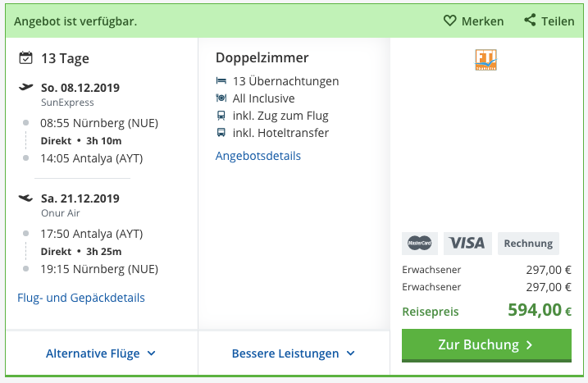588x383 pixels.
Task: Click the Doppelzimmer room heading
Action: tap(262, 57)
